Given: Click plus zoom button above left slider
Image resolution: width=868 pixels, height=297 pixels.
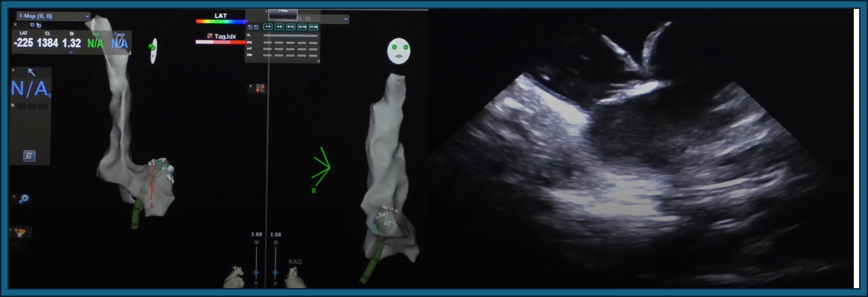Looking at the screenshot, I should coord(256,242).
